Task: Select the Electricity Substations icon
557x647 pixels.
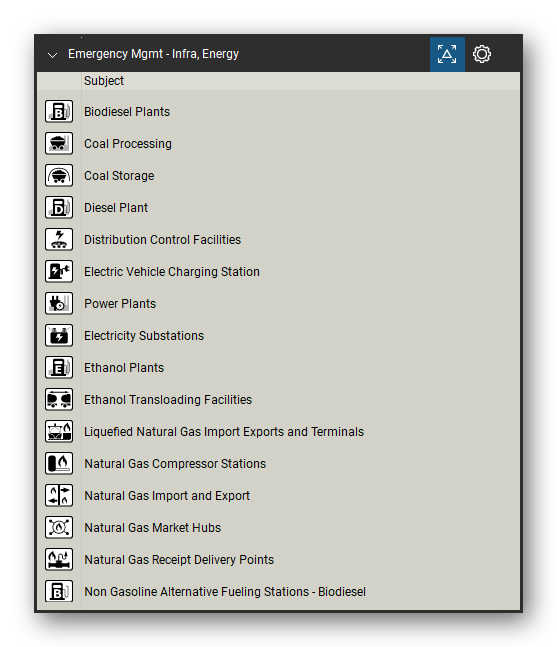Action: (x=59, y=335)
